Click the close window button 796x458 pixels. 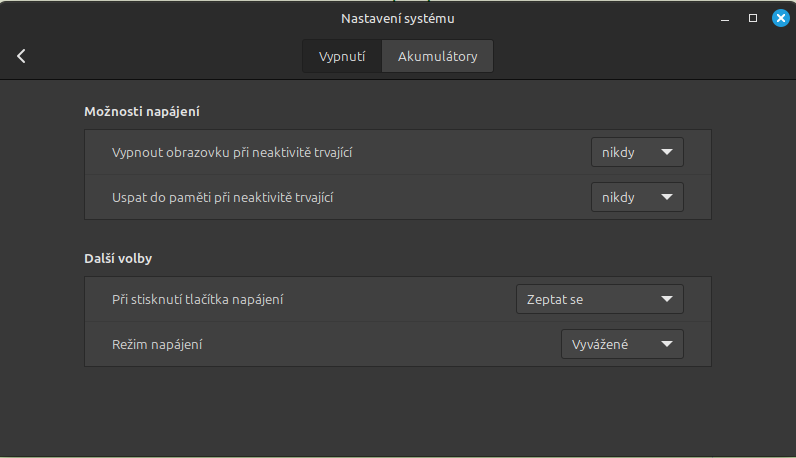(780, 18)
